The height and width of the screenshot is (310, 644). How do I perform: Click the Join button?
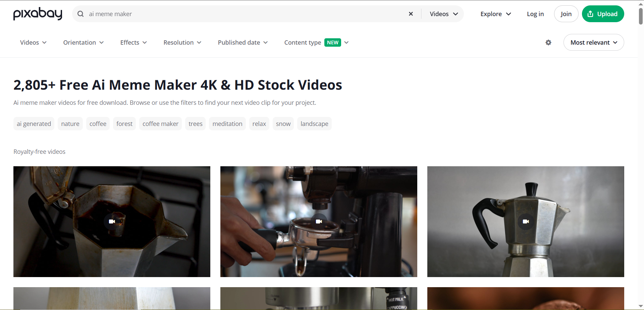(566, 14)
